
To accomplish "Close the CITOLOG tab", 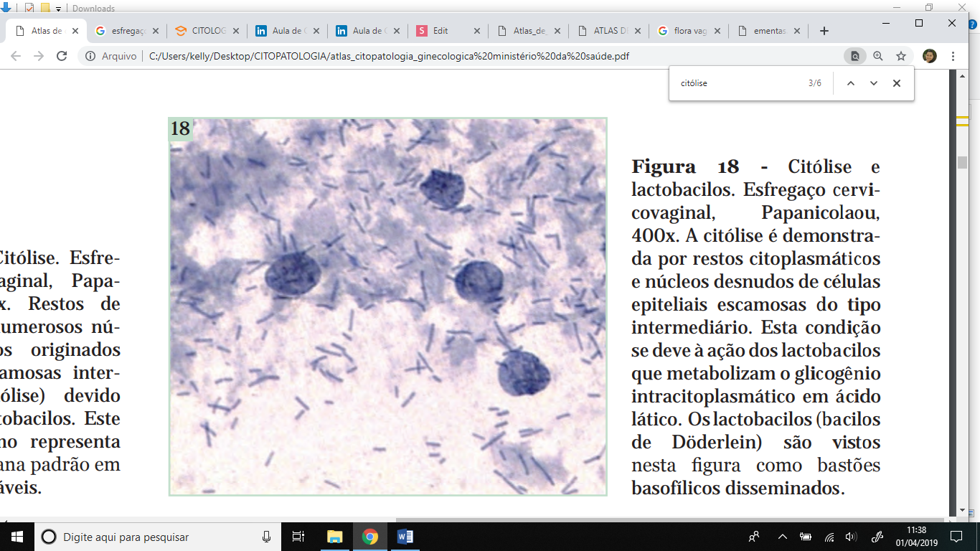I will (236, 31).
